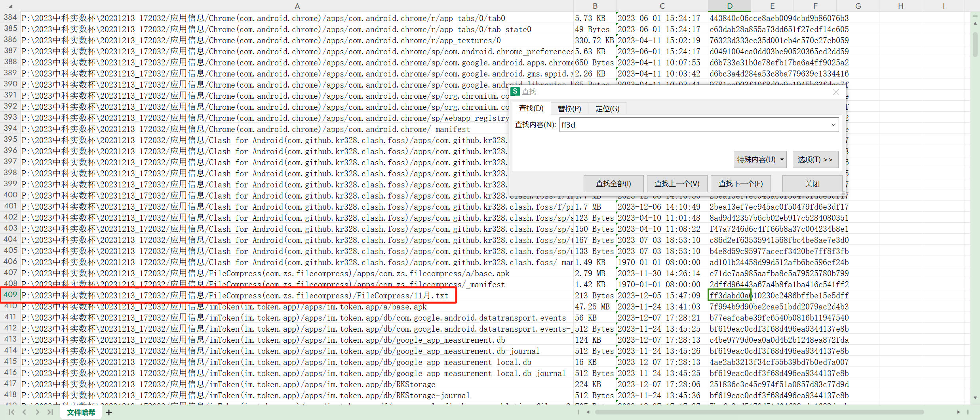Select column B header

595,6
